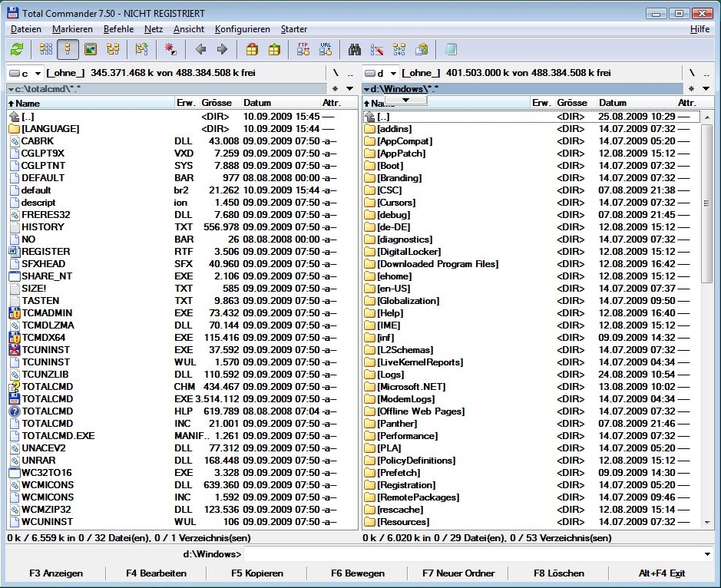Click the Search (binoculars) toolbar icon

(x=355, y=49)
